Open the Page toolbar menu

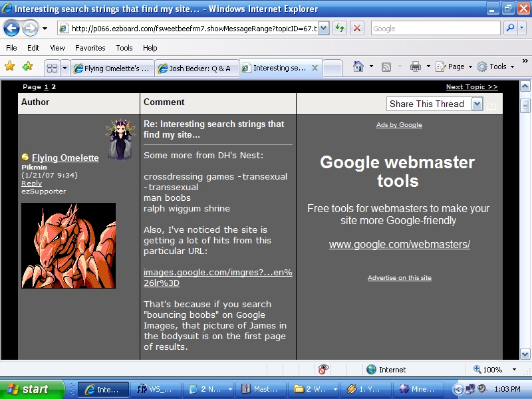[x=454, y=66]
